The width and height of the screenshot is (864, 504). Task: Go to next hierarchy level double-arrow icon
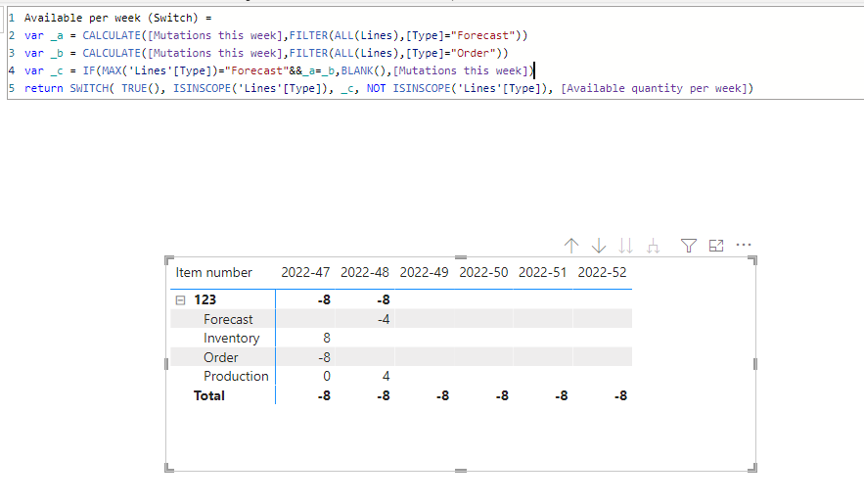[x=625, y=246]
